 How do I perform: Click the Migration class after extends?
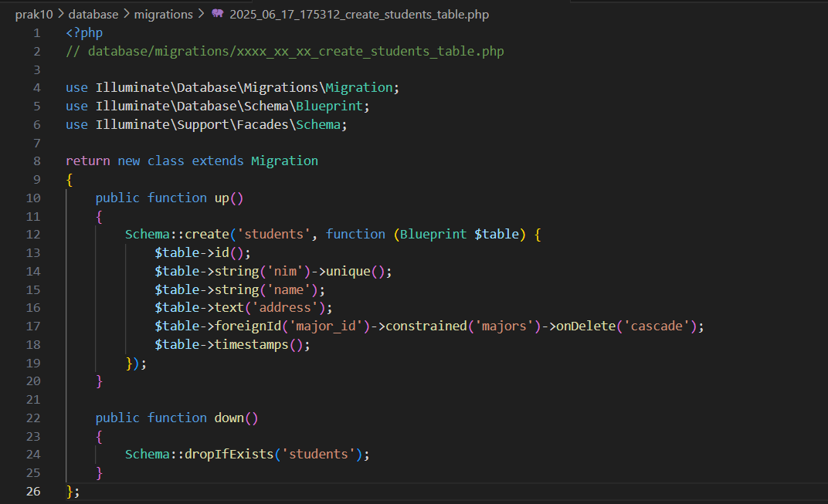click(x=284, y=161)
